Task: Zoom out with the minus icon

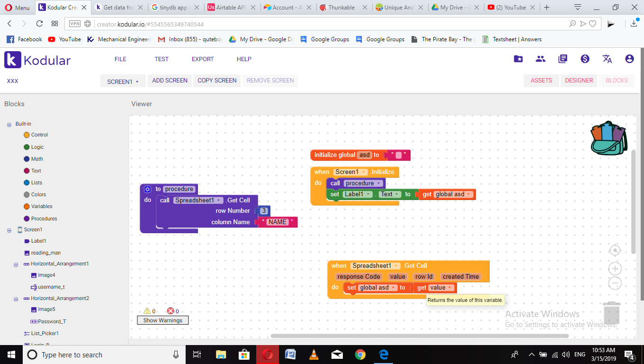Action: coord(615,283)
